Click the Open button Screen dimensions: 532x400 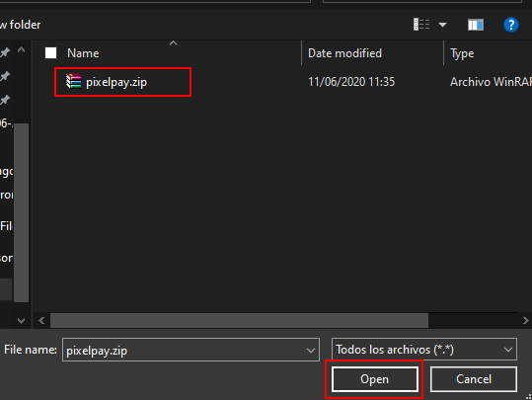click(x=375, y=379)
